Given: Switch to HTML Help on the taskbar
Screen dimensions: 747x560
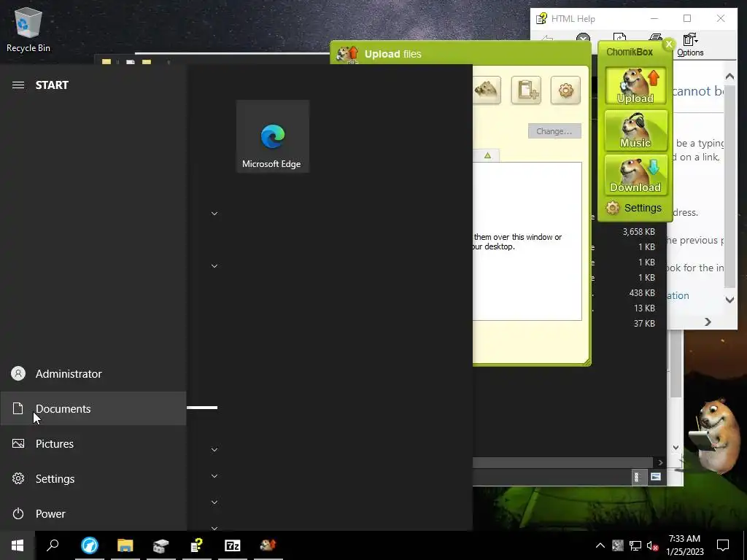Looking at the screenshot, I should pos(197,545).
